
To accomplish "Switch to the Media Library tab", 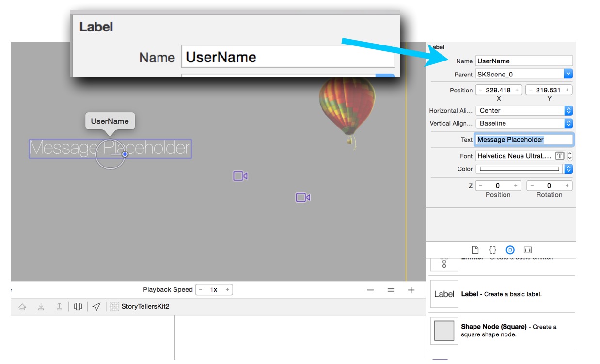I will pos(527,249).
